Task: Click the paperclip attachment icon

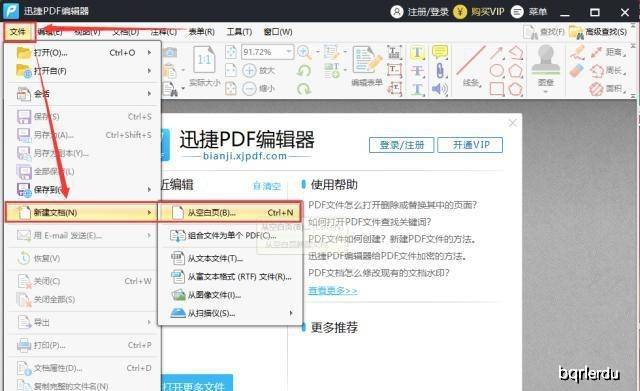Action: tap(440, 70)
